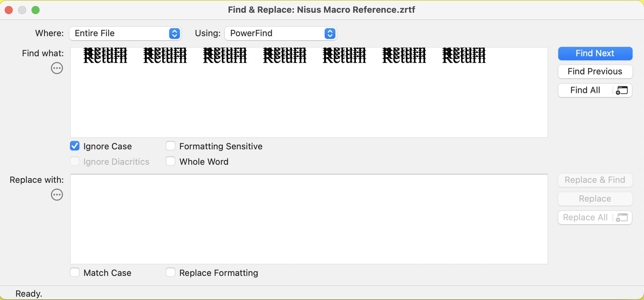644x300 pixels.
Task: Disable the Ignore Case option
Action: 75,146
